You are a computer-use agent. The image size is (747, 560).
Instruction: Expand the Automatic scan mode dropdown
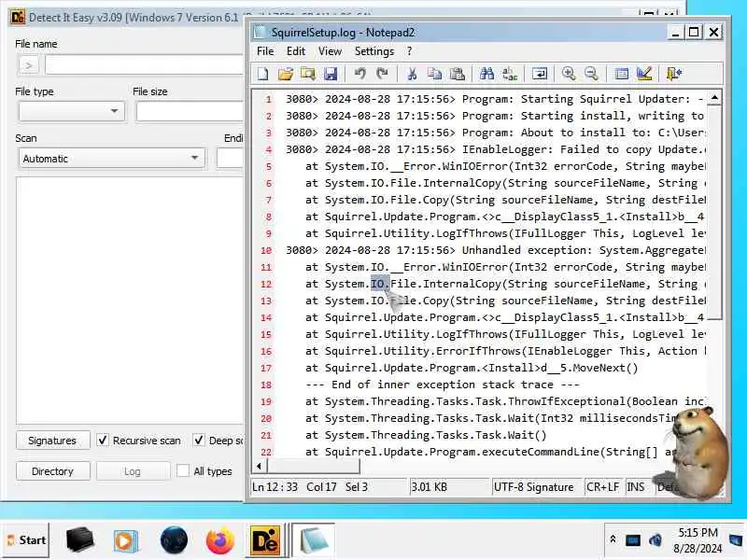click(x=111, y=159)
